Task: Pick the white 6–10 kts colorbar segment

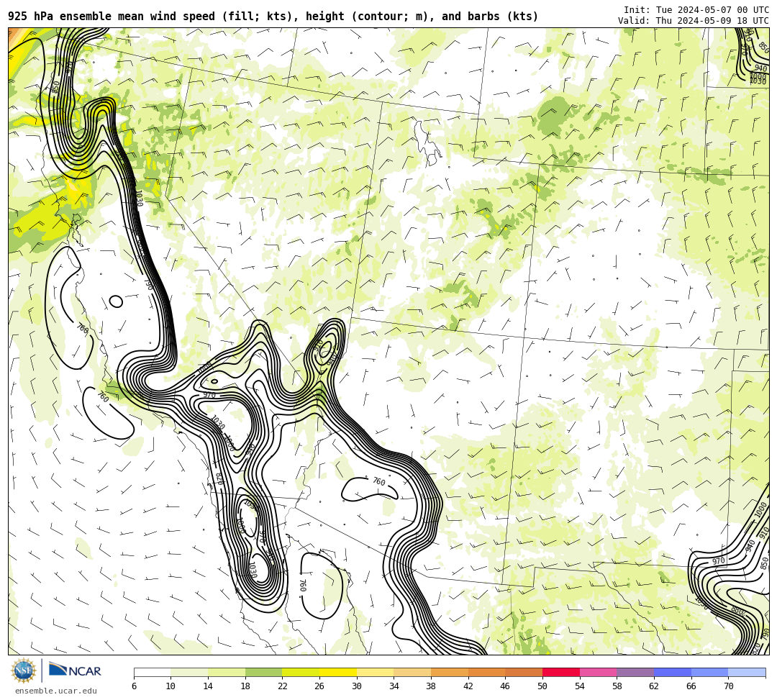Action: (152, 672)
